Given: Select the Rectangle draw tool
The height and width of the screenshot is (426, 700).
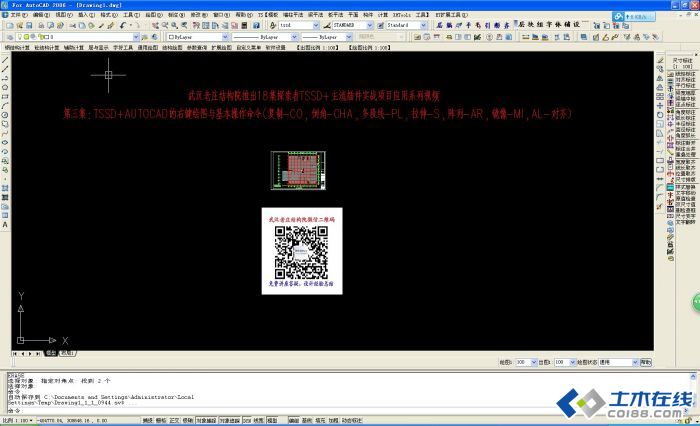Looking at the screenshot, I should [x=5, y=96].
